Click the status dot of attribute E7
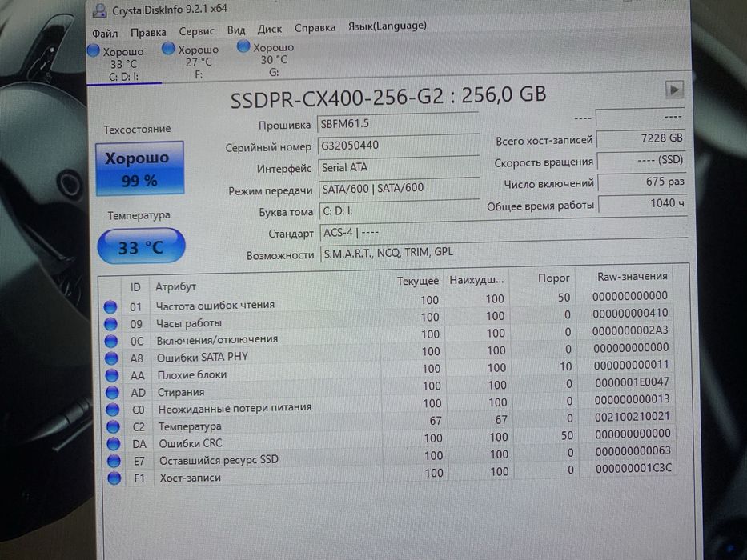 click(114, 461)
